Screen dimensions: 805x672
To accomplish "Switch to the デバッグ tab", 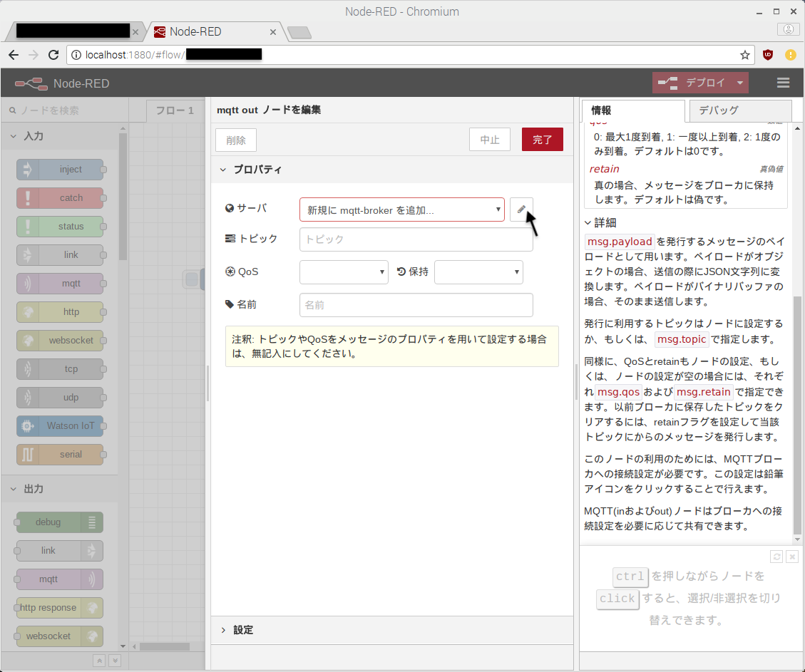I will (x=740, y=110).
